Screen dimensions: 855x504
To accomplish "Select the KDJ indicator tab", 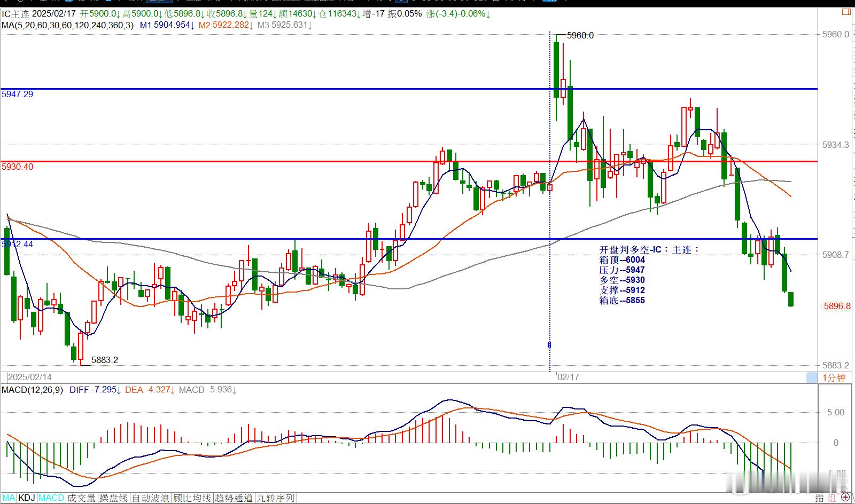I will tap(27, 498).
